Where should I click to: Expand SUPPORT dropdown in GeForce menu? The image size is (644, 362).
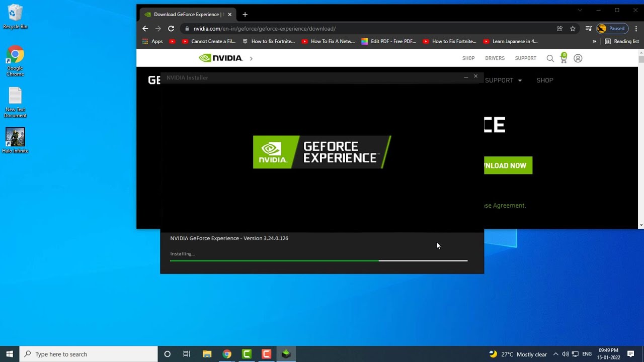coord(503,80)
